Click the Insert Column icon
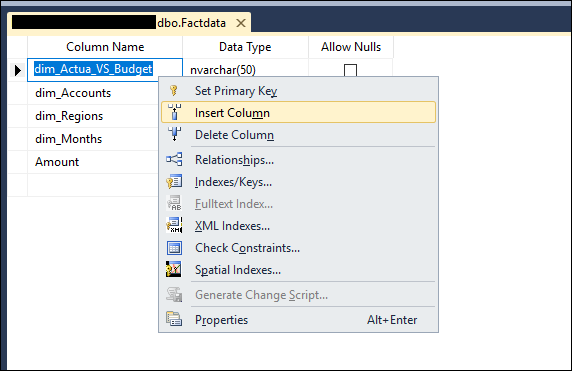The image size is (572, 371). click(x=174, y=112)
